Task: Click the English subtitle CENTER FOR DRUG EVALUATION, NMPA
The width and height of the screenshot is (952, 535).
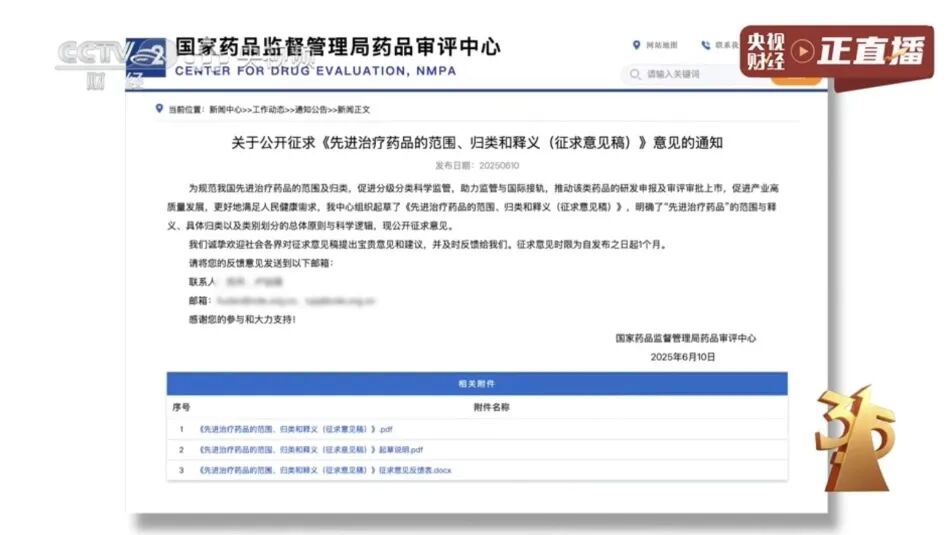Action: [316, 71]
